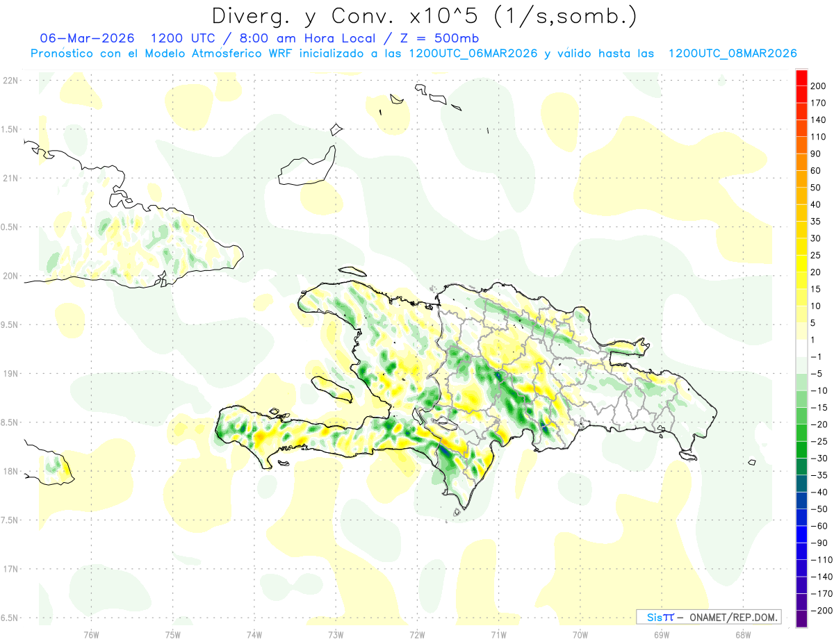The width and height of the screenshot is (834, 644).
Task: Click the legend value '-40'
Action: pos(819,492)
